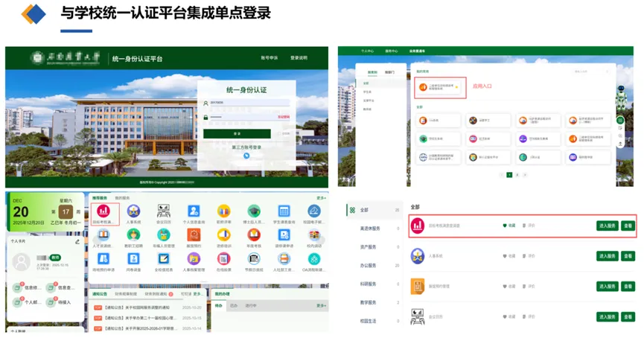Go to previous page arrow in app pagination
Viewport: 644px width, 338px height.
502,175
